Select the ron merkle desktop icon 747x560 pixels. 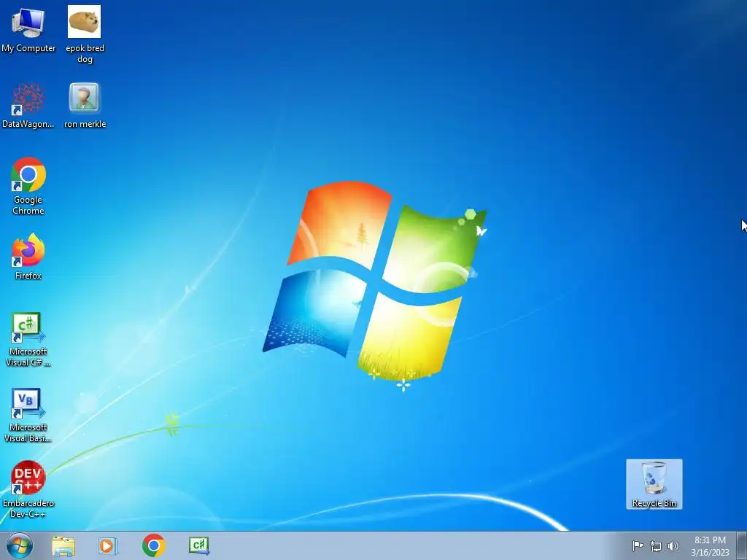(85, 106)
